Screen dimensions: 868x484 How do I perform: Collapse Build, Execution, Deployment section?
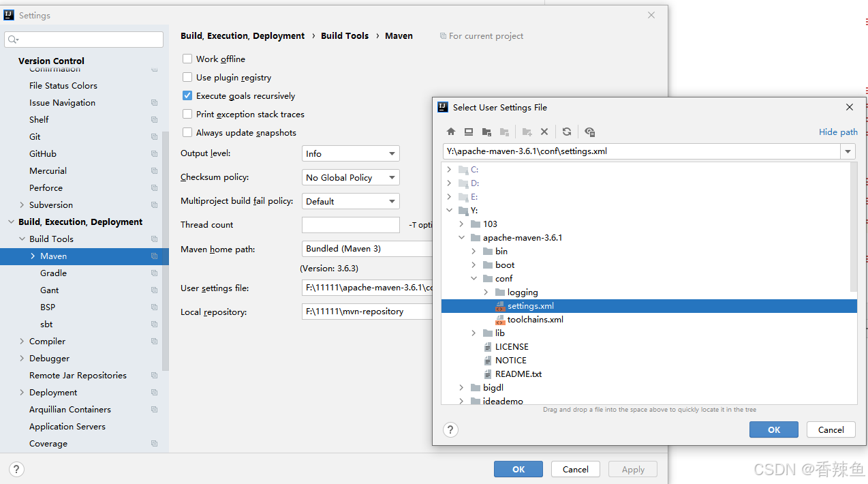[x=11, y=222]
